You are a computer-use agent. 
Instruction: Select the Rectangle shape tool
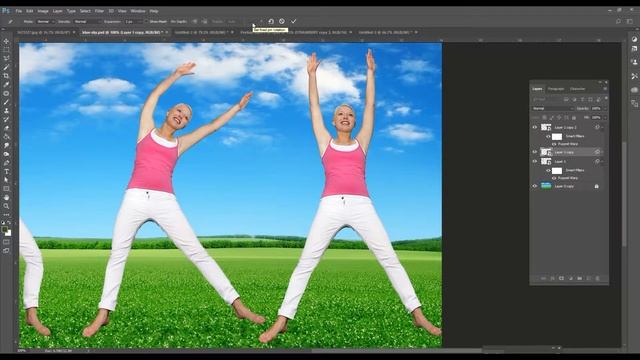6,189
